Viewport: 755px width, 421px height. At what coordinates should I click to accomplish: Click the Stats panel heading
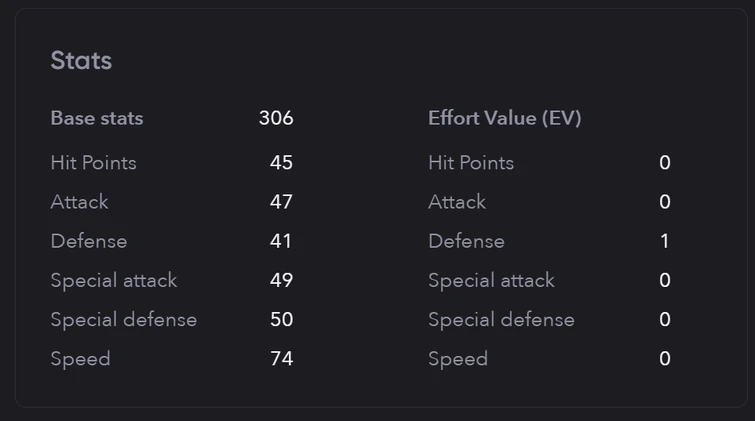(81, 61)
